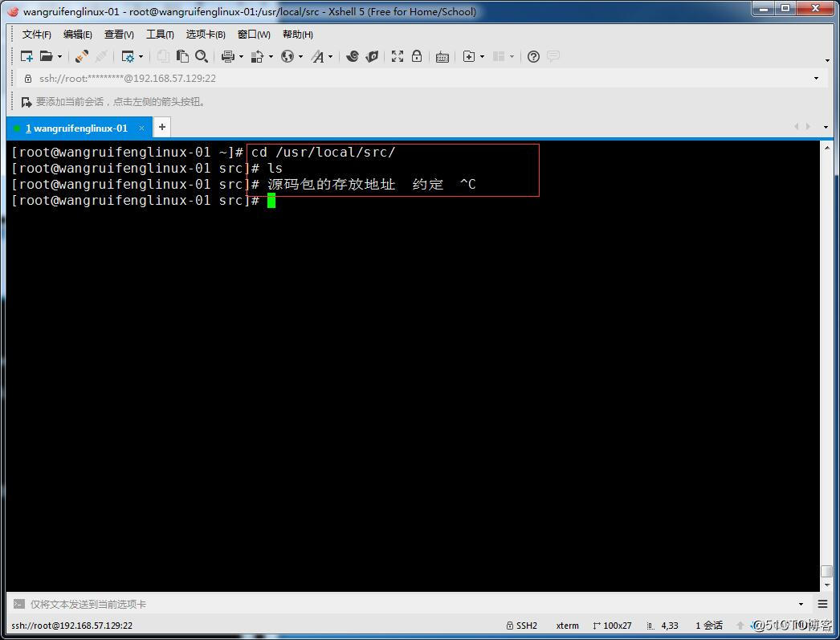Open the 查看(V) menu

coord(119,35)
